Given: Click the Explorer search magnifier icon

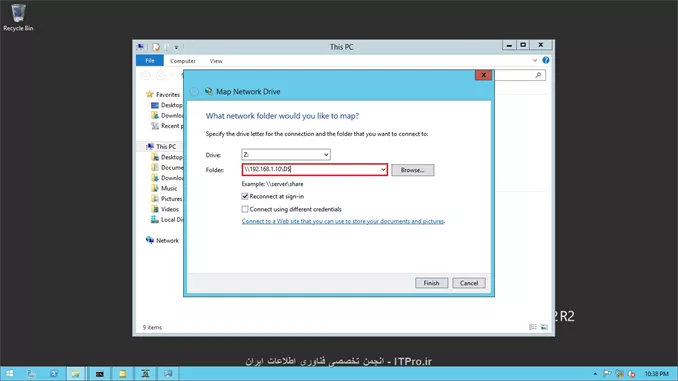Looking at the screenshot, I should pos(538,75).
